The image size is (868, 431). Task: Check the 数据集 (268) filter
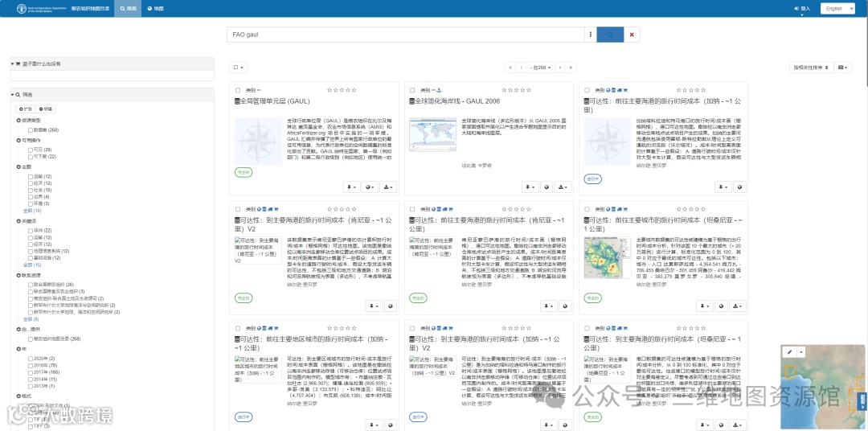tap(31, 130)
